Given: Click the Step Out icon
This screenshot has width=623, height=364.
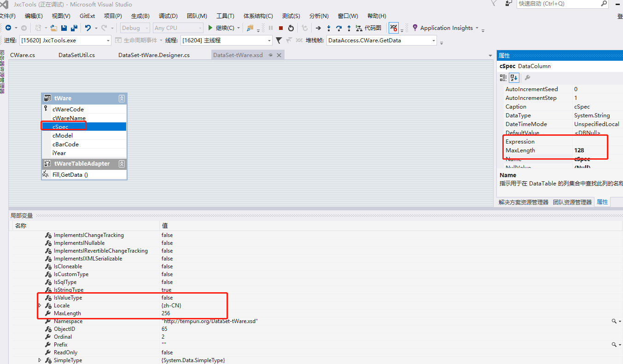Looking at the screenshot, I should 349,28.
